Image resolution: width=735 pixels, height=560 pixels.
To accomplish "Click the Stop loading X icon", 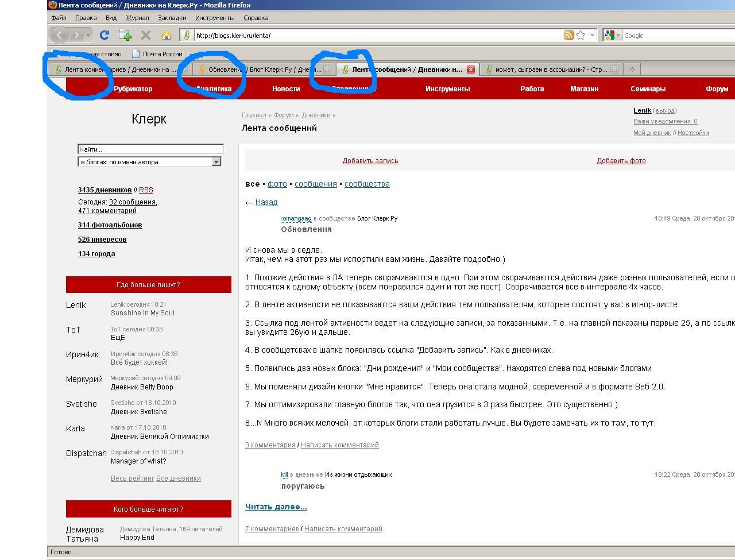I will pyautogui.click(x=146, y=35).
